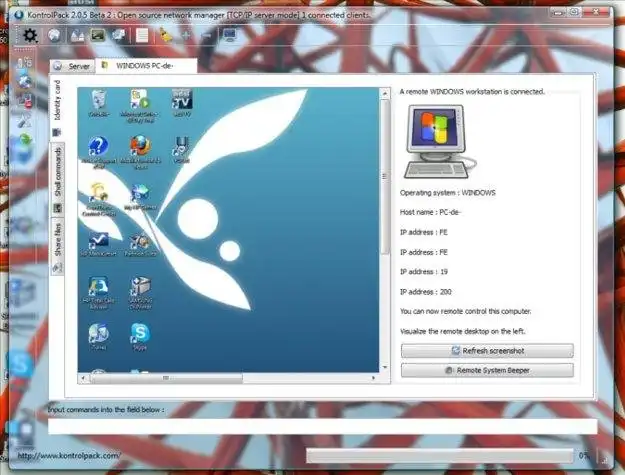Open the Identity card vertical tab

57,107
